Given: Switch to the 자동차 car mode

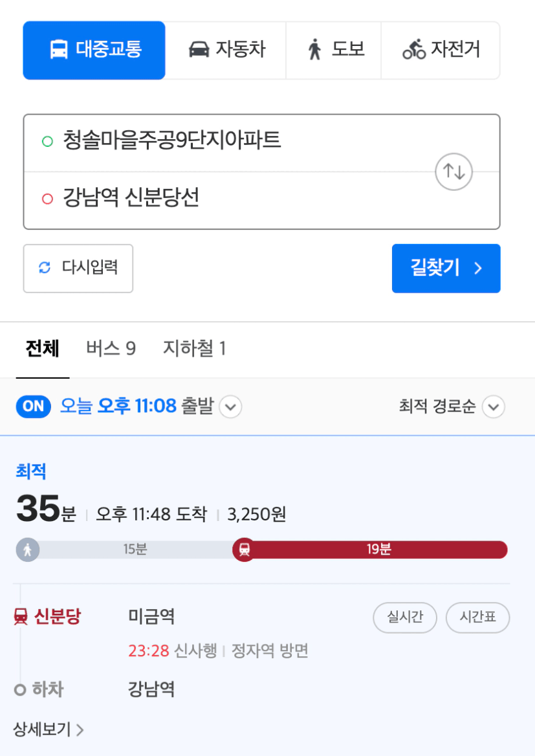Looking at the screenshot, I should point(226,50).
